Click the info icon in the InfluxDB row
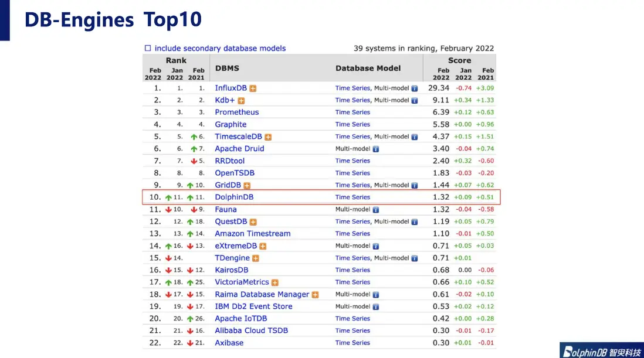Image resolution: width=644 pixels, height=358 pixels. pyautogui.click(x=415, y=88)
